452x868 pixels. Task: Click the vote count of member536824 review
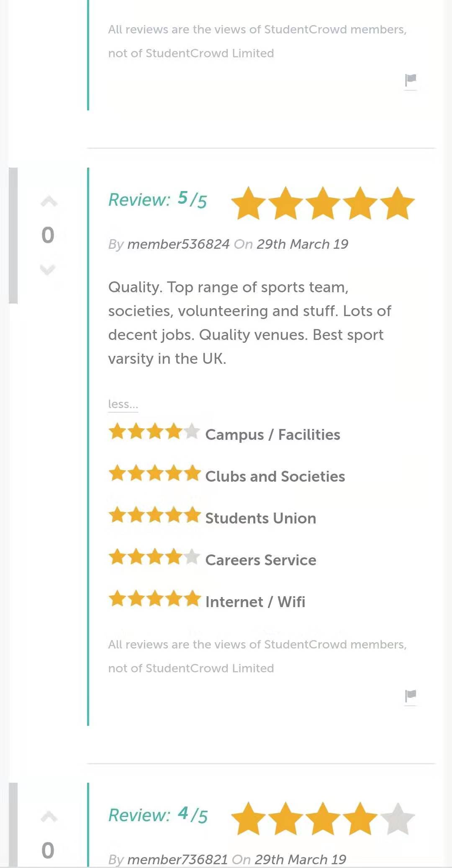48,235
